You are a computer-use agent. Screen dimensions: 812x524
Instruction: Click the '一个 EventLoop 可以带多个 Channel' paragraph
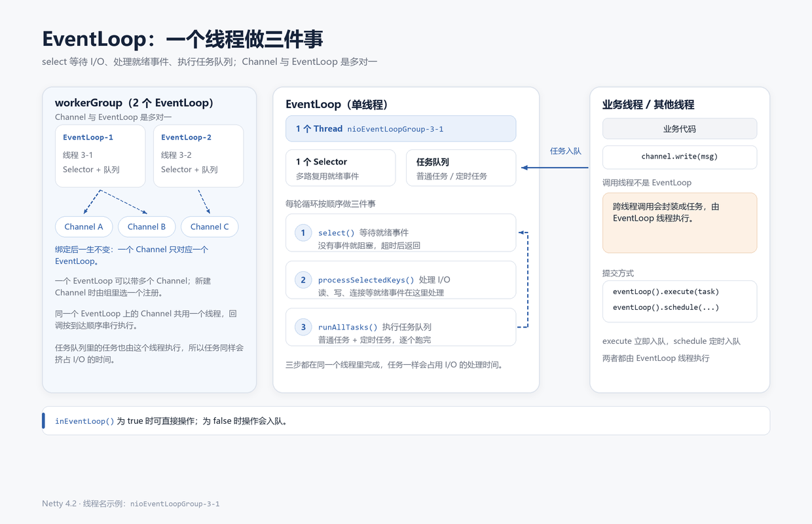point(133,287)
